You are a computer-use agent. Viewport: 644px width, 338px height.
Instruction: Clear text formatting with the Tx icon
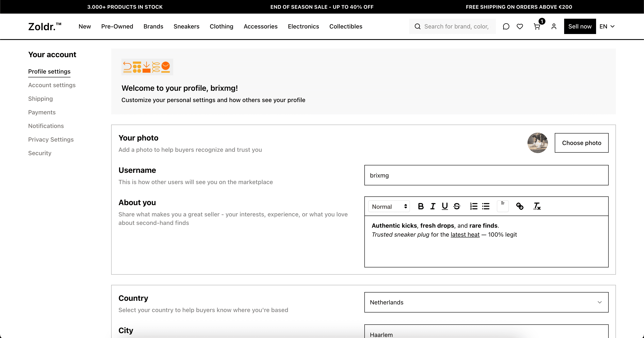coord(537,206)
